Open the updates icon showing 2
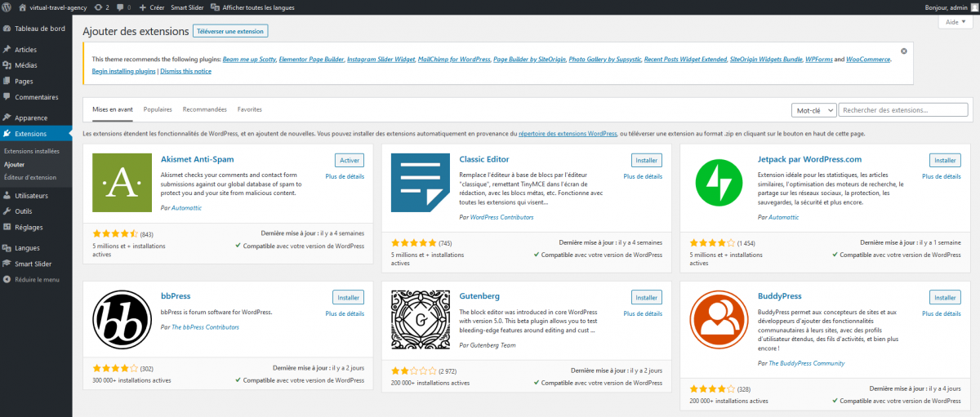The image size is (980, 417). (x=102, y=7)
